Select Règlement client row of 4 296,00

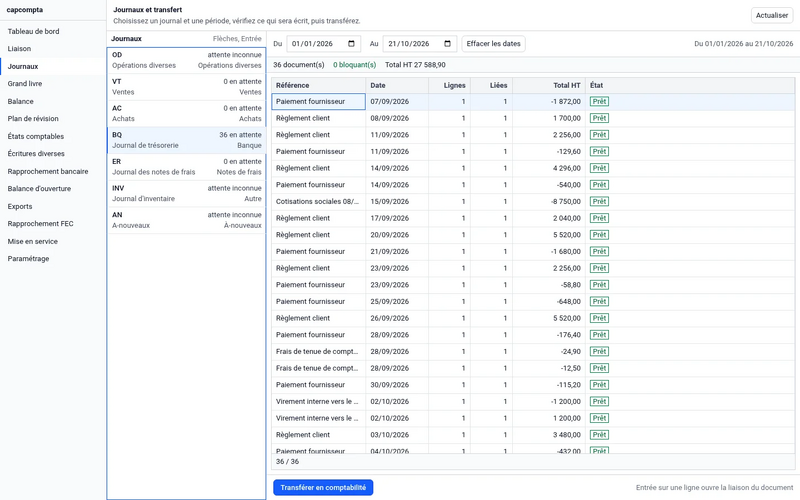(x=533, y=168)
